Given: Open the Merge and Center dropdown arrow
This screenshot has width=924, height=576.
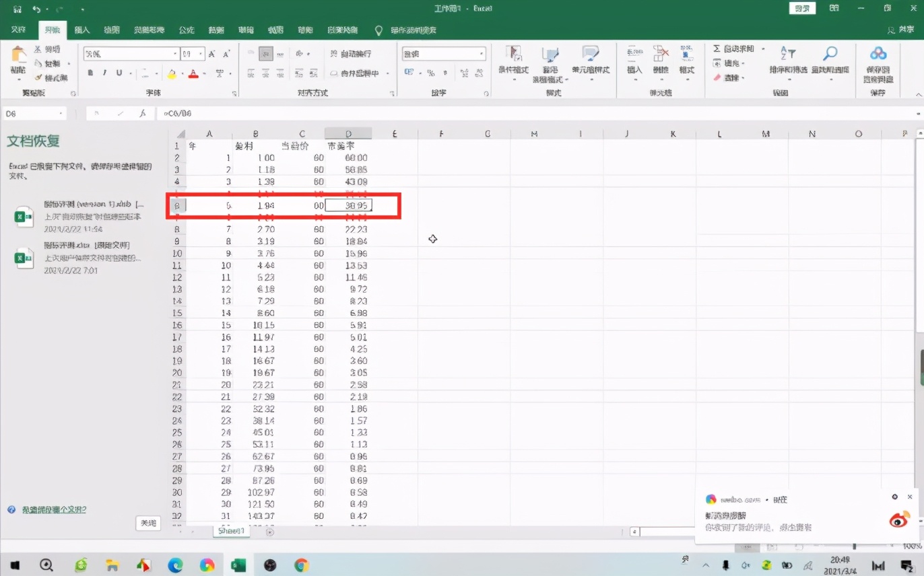Looking at the screenshot, I should pos(389,73).
